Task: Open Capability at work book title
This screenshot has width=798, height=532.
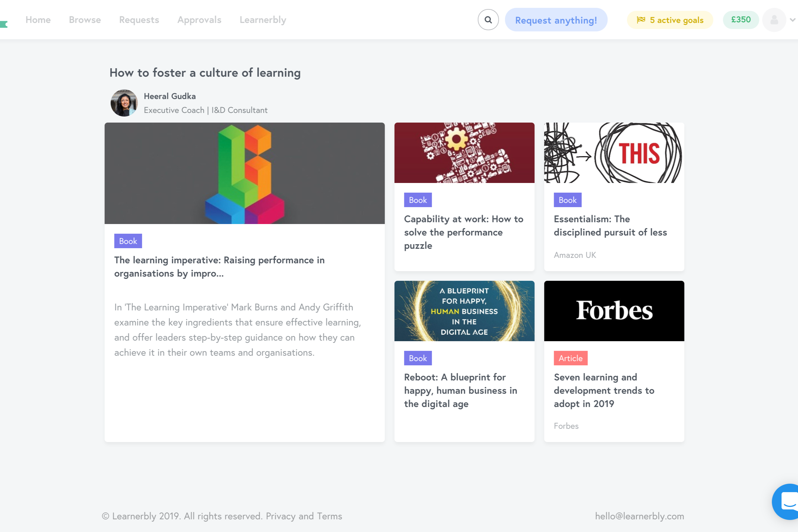Action: click(463, 232)
